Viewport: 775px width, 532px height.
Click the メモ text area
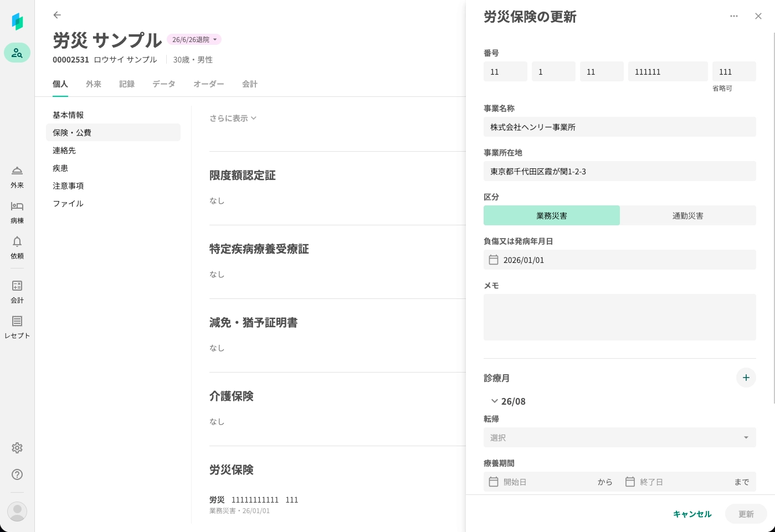click(x=620, y=317)
